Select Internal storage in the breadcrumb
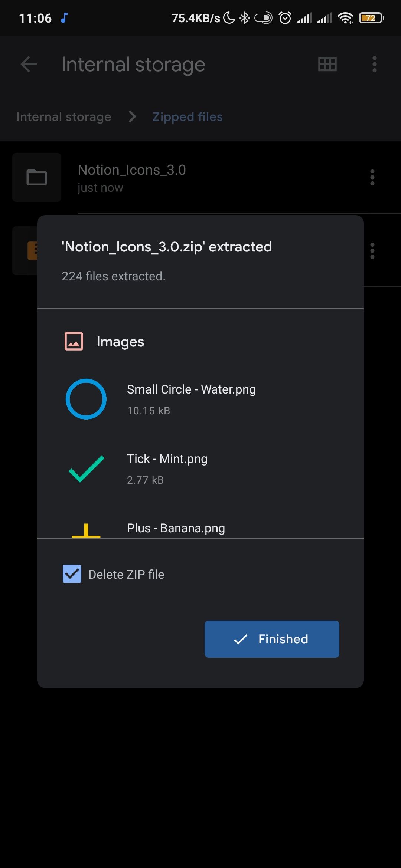This screenshot has height=868, width=401. tap(64, 116)
